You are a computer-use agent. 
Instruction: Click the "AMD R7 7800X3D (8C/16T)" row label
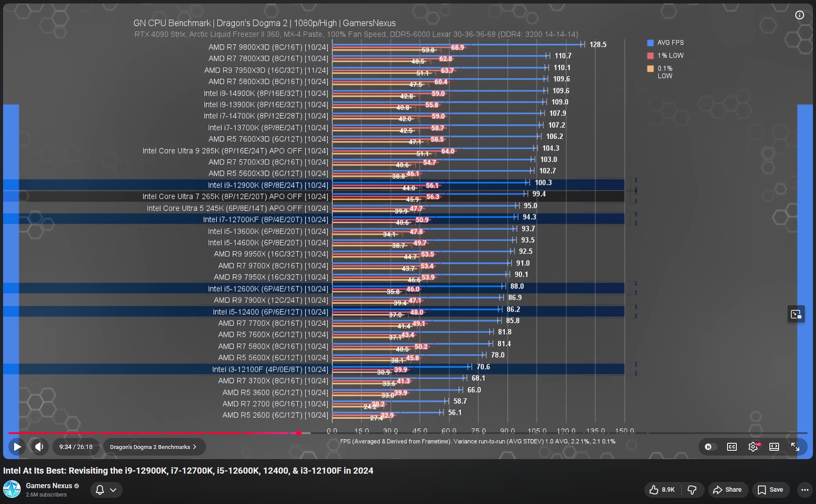(268, 59)
